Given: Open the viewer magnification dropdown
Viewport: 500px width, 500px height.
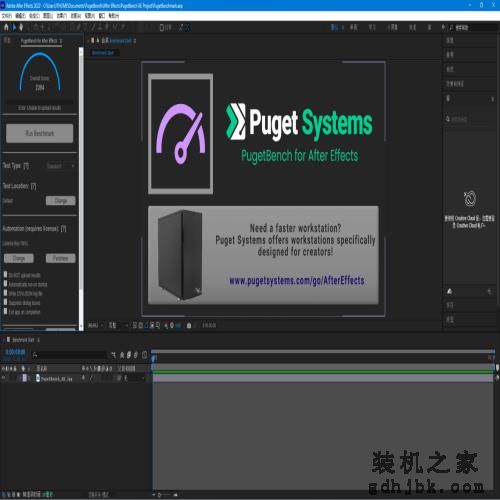Looking at the screenshot, I should pyautogui.click(x=96, y=325).
